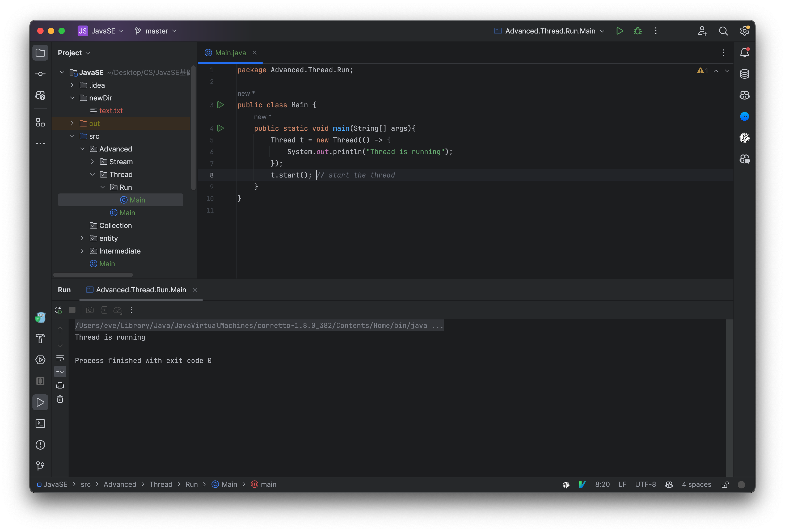The height and width of the screenshot is (532, 785).
Task: Open the Database tool window
Action: pyautogui.click(x=744, y=74)
